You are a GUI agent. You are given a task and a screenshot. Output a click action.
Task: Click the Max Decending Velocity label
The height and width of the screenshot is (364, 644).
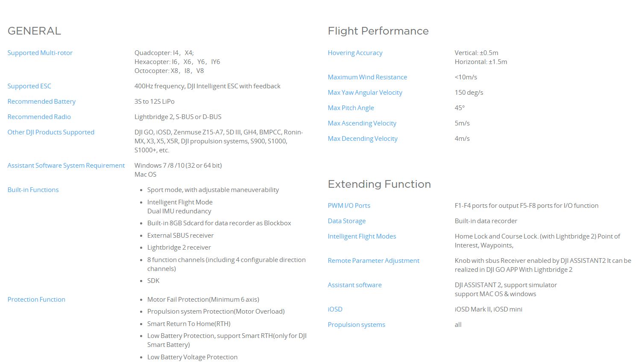363,139
